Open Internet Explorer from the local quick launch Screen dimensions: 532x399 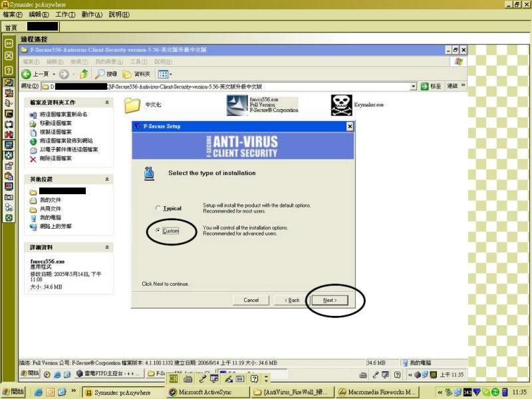click(39, 392)
